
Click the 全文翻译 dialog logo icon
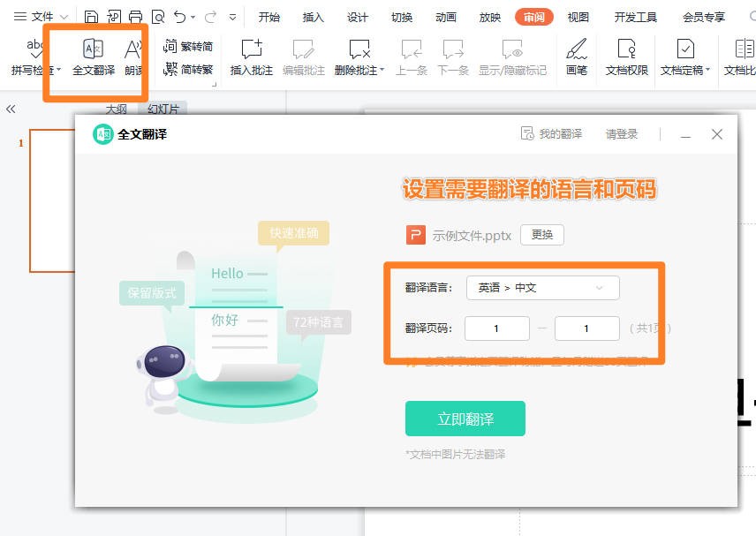(102, 134)
